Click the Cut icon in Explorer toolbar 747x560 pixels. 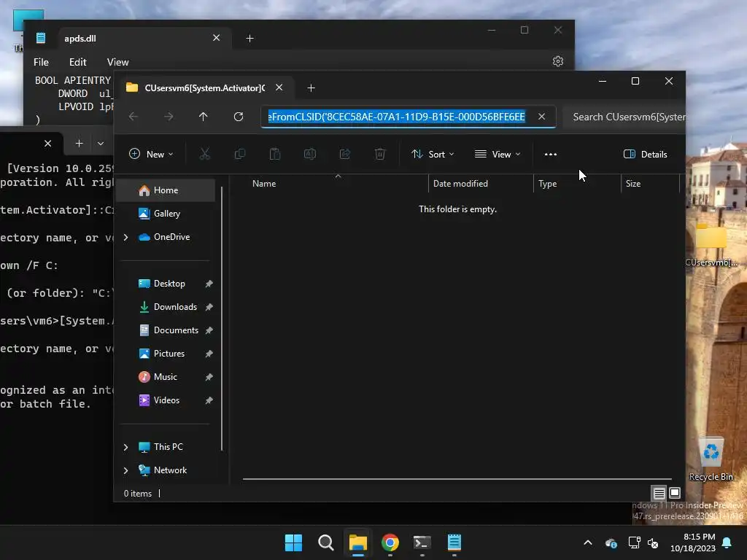204,154
